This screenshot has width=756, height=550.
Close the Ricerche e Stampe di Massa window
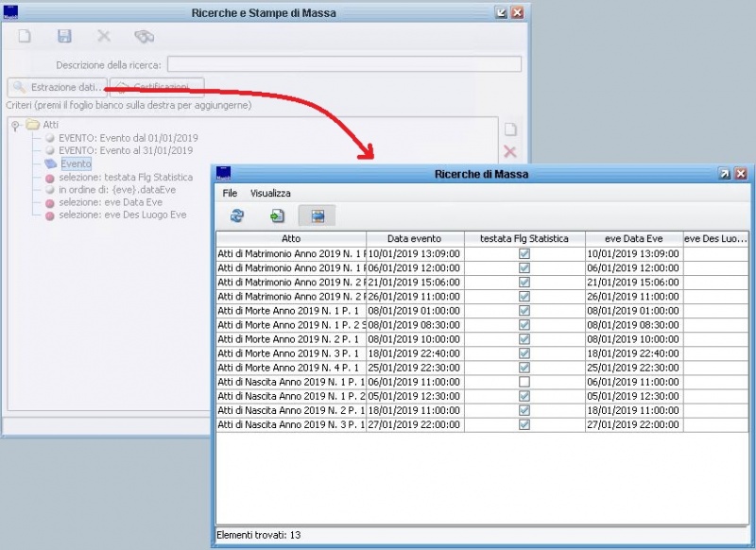tap(517, 12)
